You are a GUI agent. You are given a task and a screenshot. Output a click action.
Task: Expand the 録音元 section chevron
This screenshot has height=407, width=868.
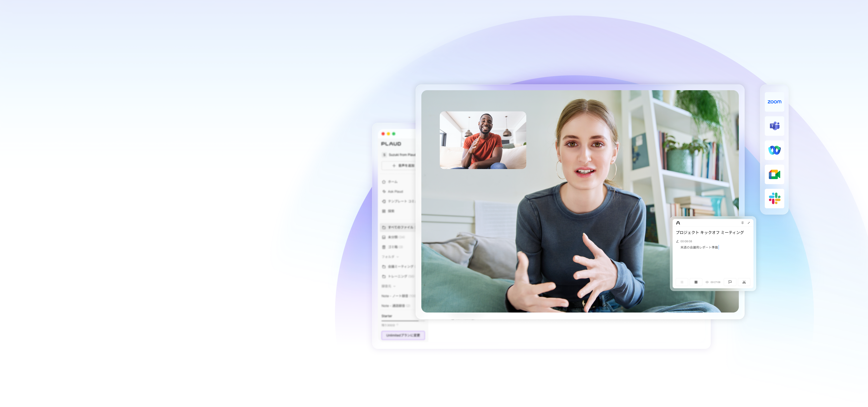tap(394, 286)
